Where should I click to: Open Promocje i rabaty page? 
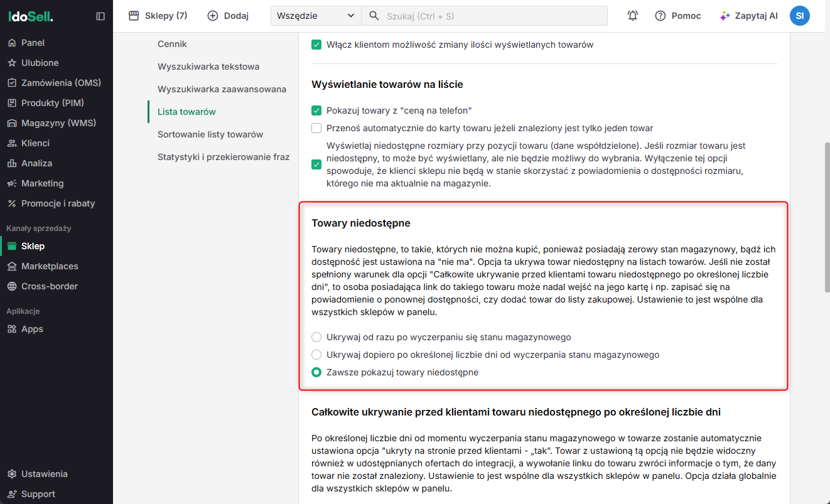pyautogui.click(x=58, y=203)
